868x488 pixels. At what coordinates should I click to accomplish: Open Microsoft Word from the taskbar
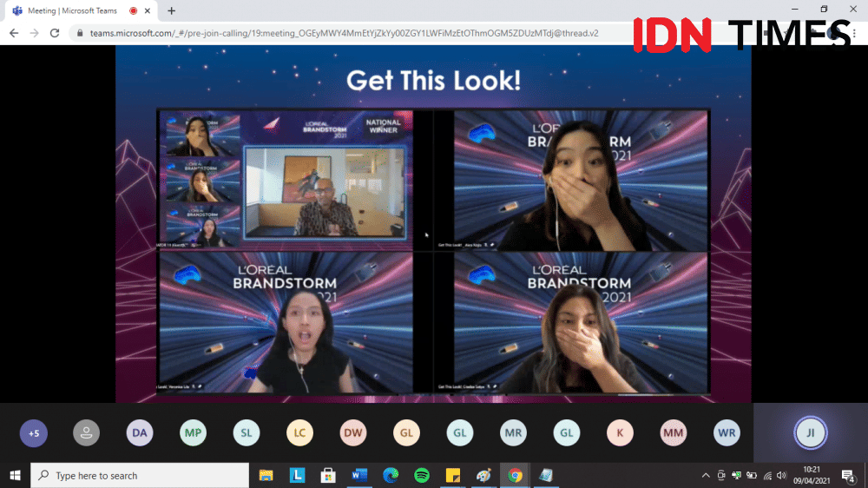(359, 475)
